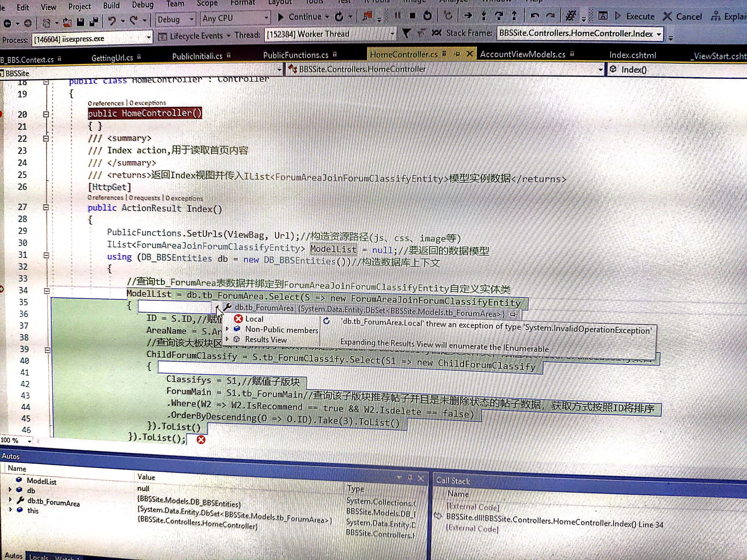This screenshot has width=747, height=560.
Task: Click the hash-mark icon in the debug toolbar
Action: tap(570, 16)
